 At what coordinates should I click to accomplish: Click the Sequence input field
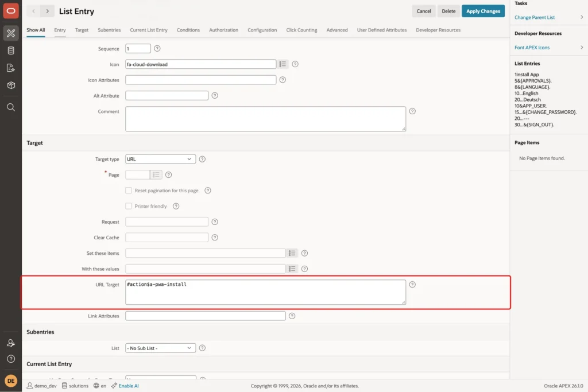click(x=138, y=48)
